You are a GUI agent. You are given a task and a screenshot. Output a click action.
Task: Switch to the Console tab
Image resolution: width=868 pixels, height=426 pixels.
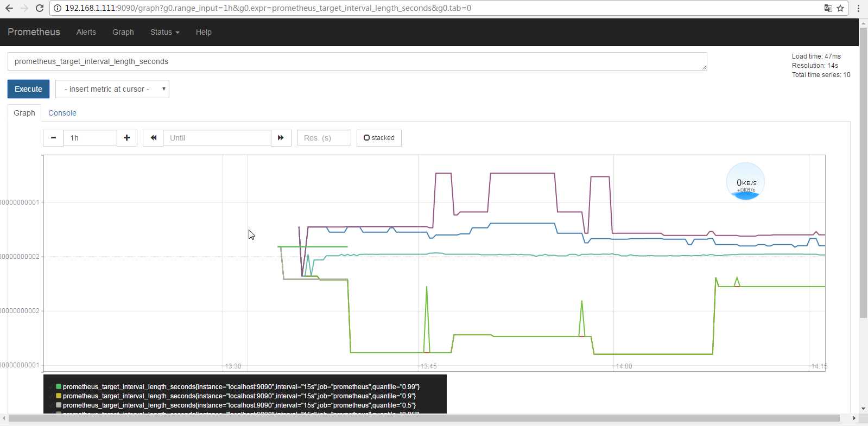coord(62,113)
